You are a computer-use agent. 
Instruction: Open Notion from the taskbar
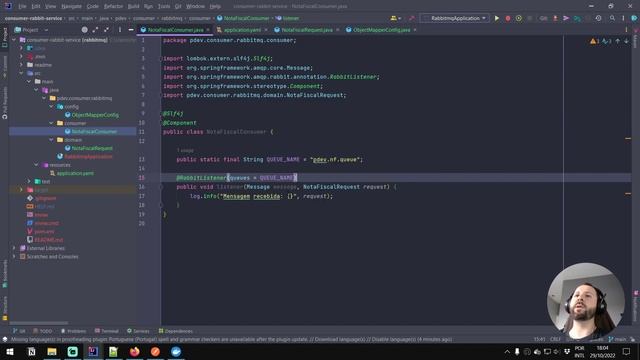point(31,351)
